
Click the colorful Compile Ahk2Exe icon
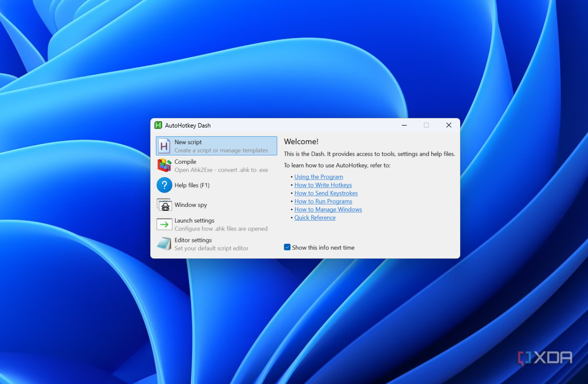[164, 165]
